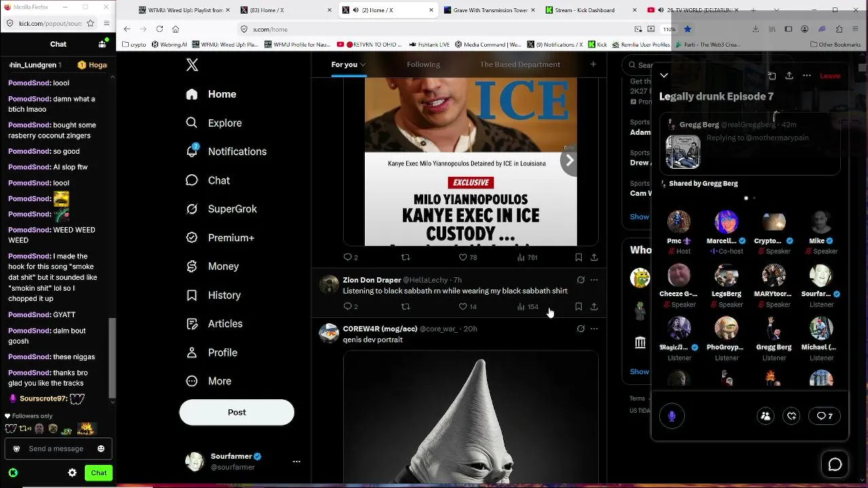Open more options in the Space panel
This screenshot has width=868, height=488.
point(807,76)
